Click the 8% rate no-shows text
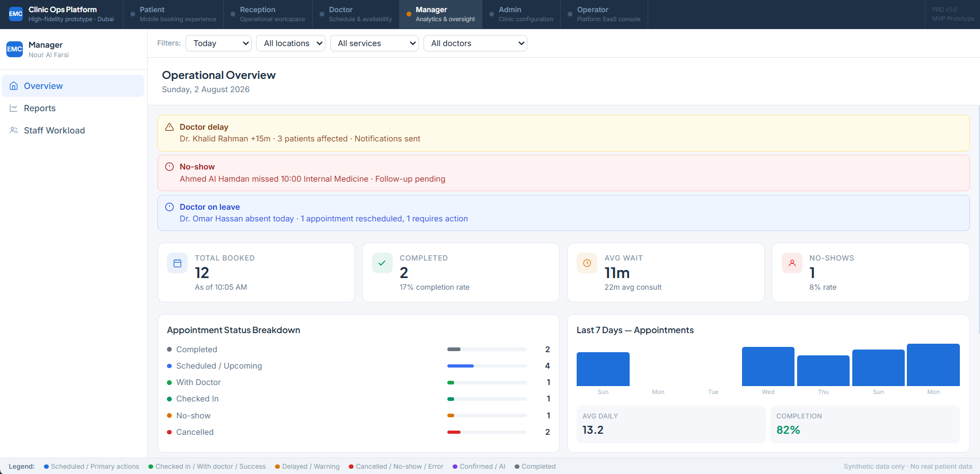Viewport: 980px width, 474px height. [x=823, y=287]
